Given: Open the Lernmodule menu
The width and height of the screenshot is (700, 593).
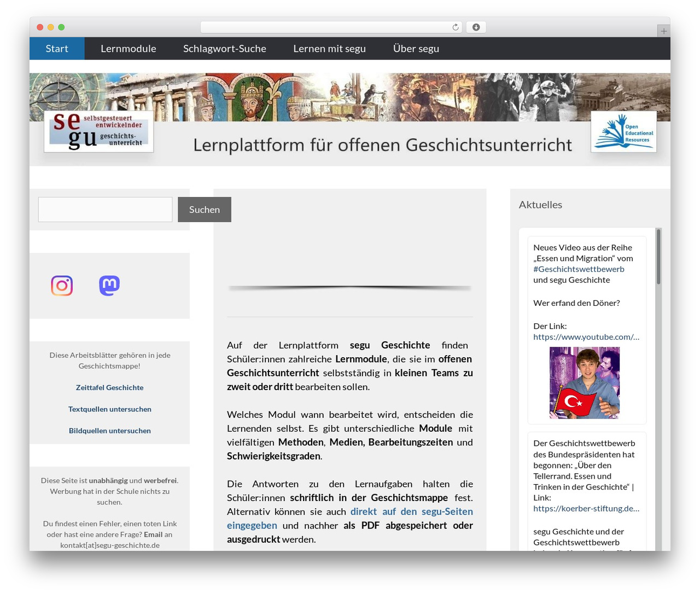Looking at the screenshot, I should [x=129, y=49].
